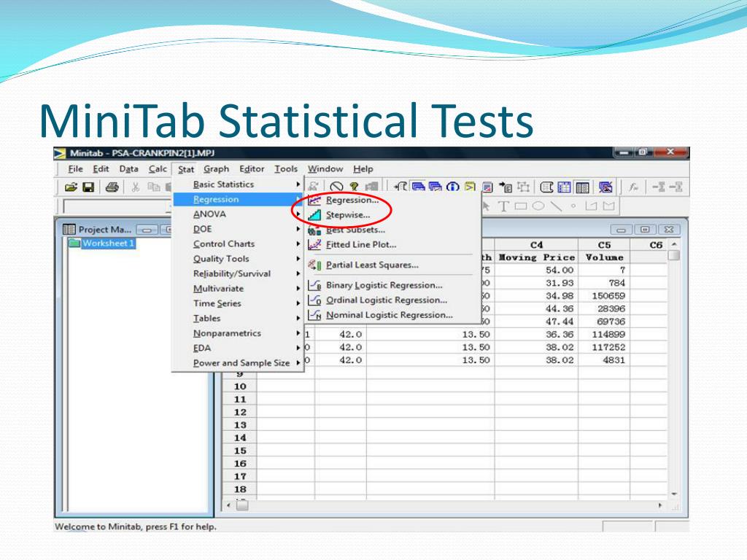The image size is (747, 560).
Task: Click the Copy icon in the toolbar
Action: [x=153, y=187]
